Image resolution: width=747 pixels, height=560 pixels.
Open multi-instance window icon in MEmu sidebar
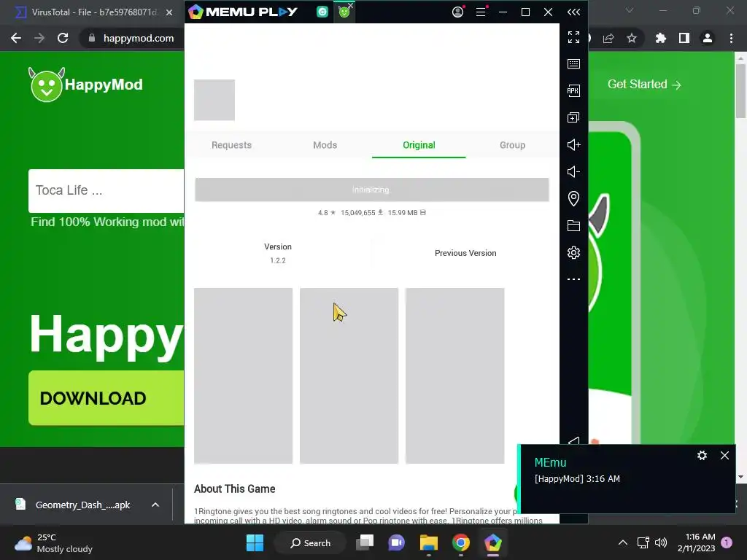[x=573, y=117]
